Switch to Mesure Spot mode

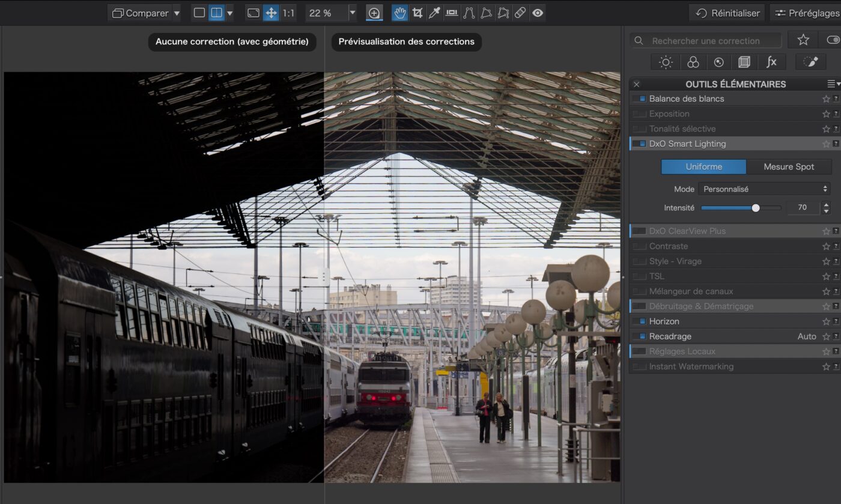click(x=788, y=166)
